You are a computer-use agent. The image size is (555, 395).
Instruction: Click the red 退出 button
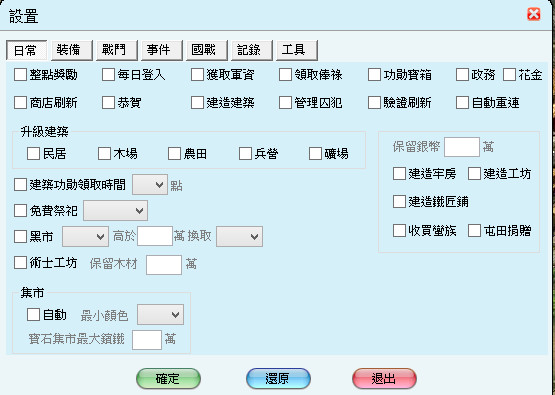pyautogui.click(x=384, y=378)
